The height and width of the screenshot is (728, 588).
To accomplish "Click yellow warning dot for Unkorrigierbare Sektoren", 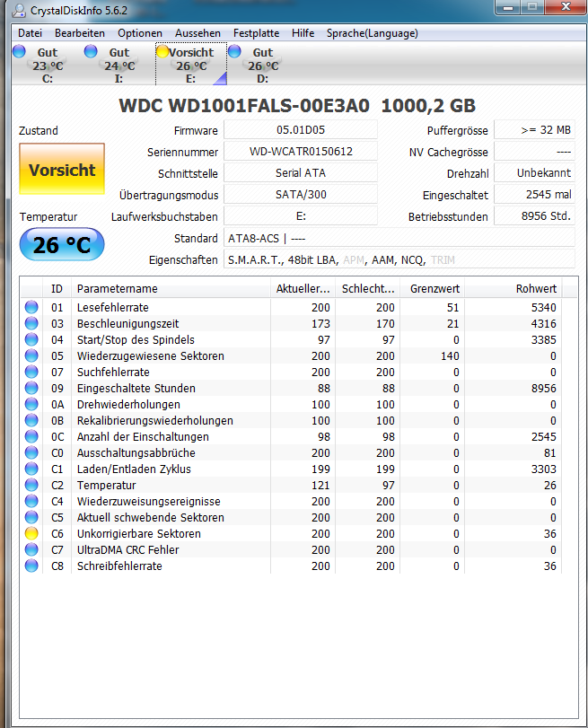I will coord(31,533).
